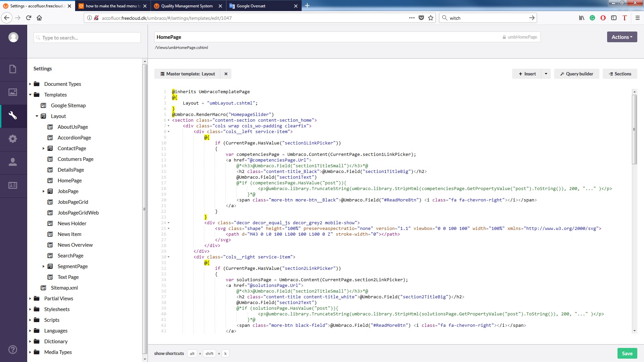The width and height of the screenshot is (644, 362).
Task: Click the search go arrow
Action: 532,18
